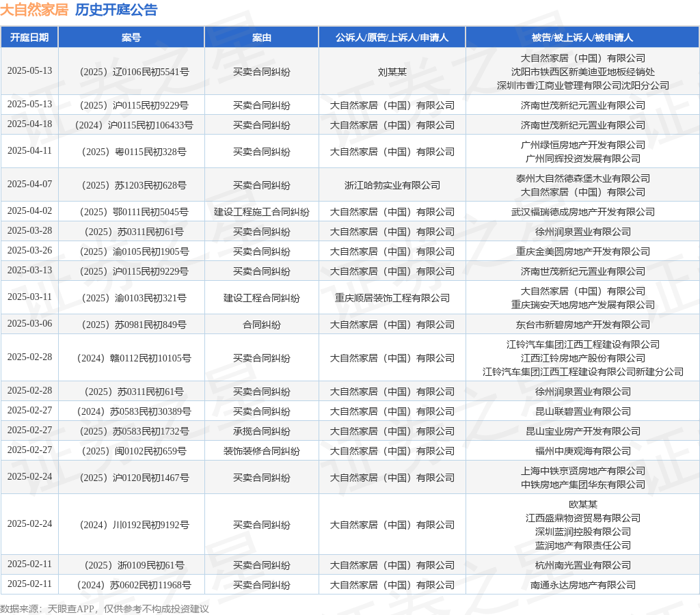
Task: Select case number (2024)赣0112民初10105号
Action: click(x=134, y=358)
